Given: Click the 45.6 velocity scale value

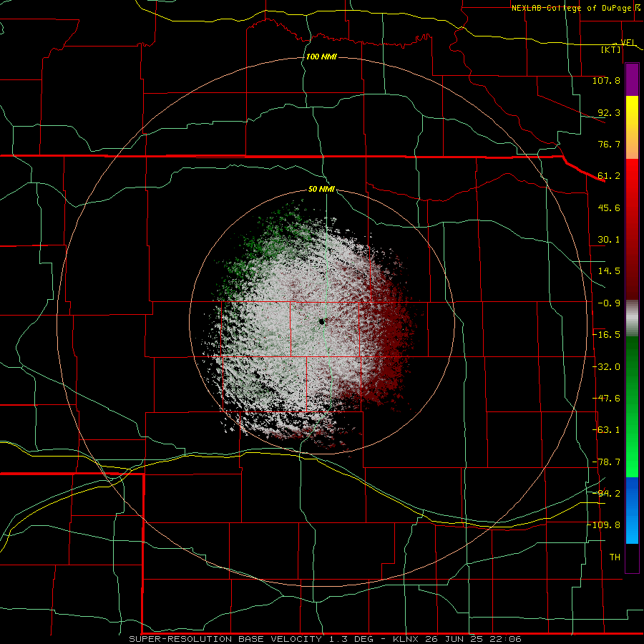Looking at the screenshot, I should [x=609, y=208].
